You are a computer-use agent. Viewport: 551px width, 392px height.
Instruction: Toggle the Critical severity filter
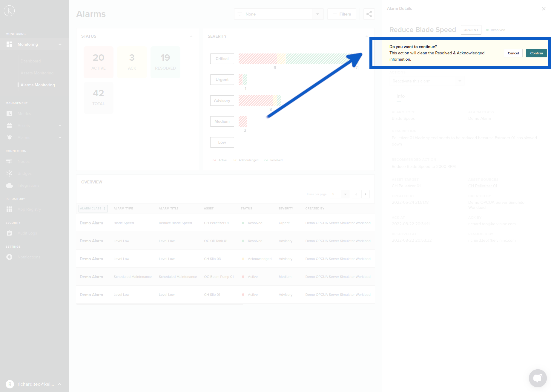(222, 59)
